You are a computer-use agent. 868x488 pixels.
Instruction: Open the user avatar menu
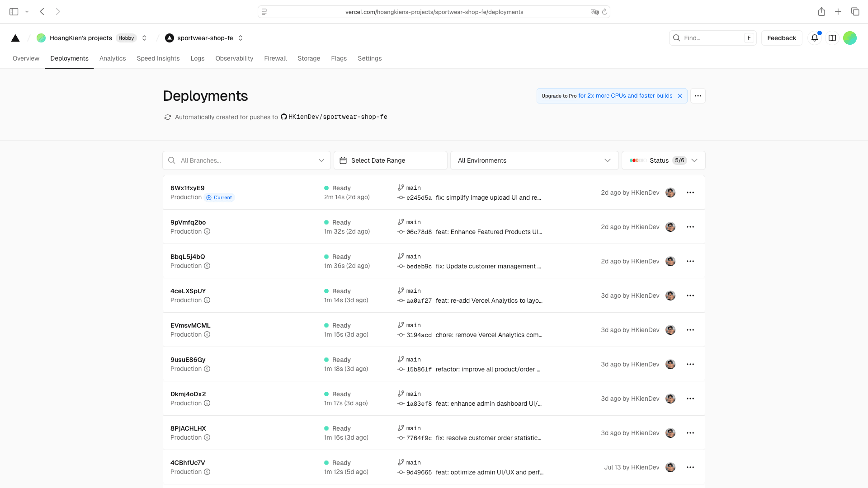[850, 38]
